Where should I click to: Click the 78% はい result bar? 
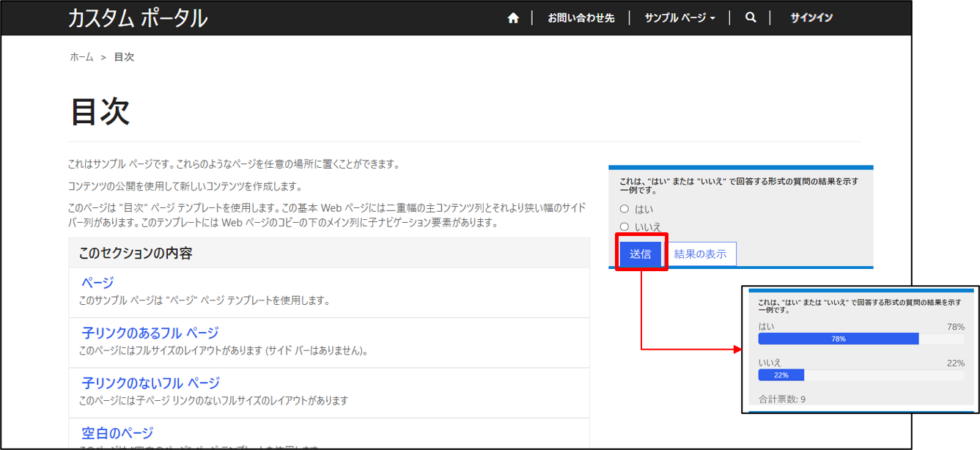(839, 339)
